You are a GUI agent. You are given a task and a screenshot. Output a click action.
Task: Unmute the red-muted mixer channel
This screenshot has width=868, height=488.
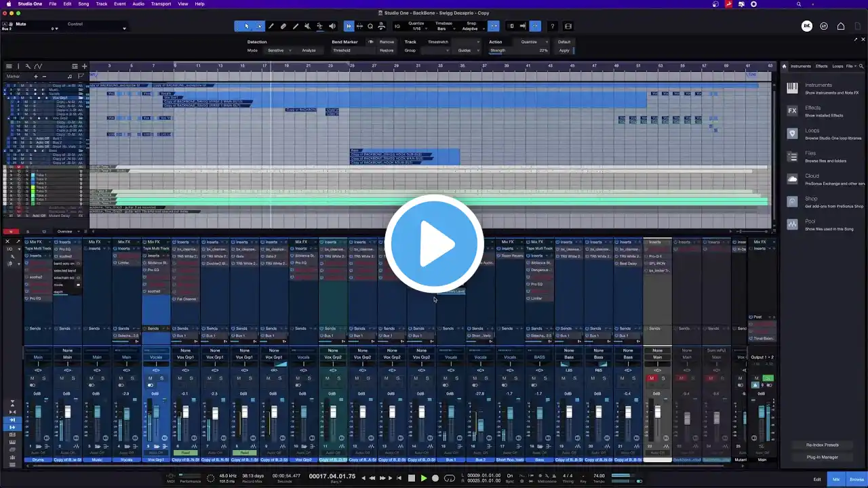point(652,378)
